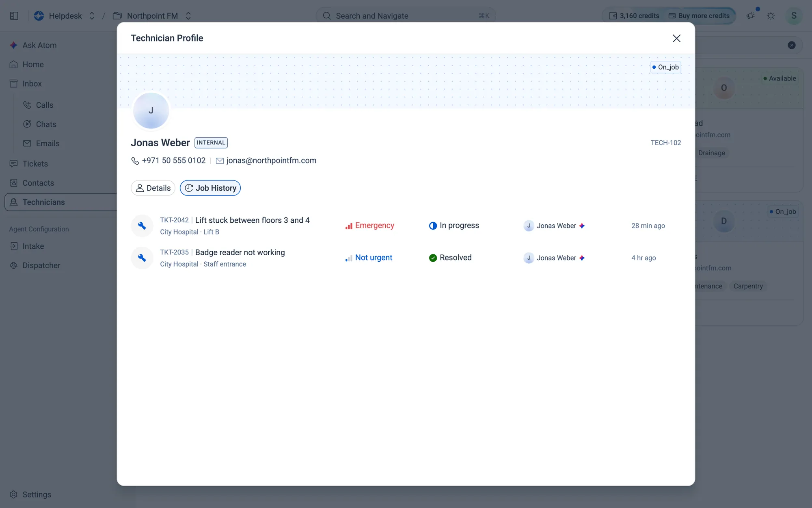The image size is (812, 508).
Task: Click wrench icon for TKT-2042
Action: coord(142,226)
